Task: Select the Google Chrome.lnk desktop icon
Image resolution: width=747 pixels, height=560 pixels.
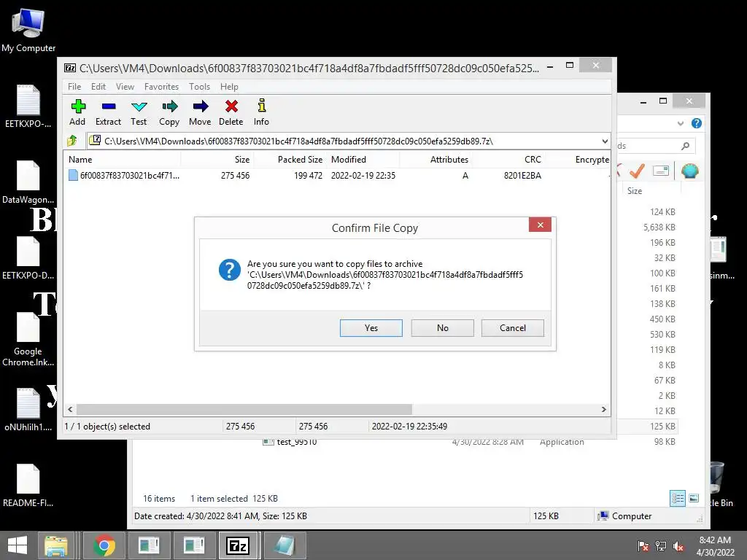Action: click(x=28, y=340)
